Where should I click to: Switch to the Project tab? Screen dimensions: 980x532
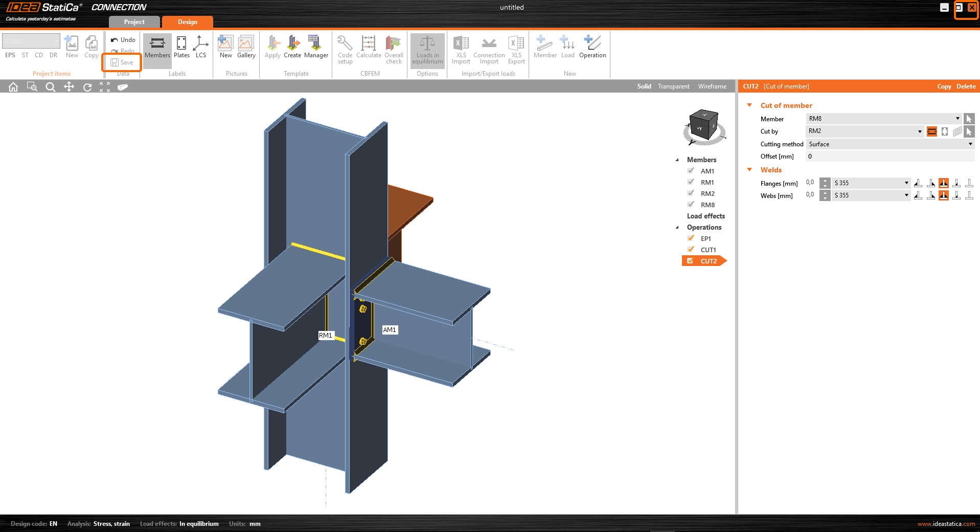point(134,22)
